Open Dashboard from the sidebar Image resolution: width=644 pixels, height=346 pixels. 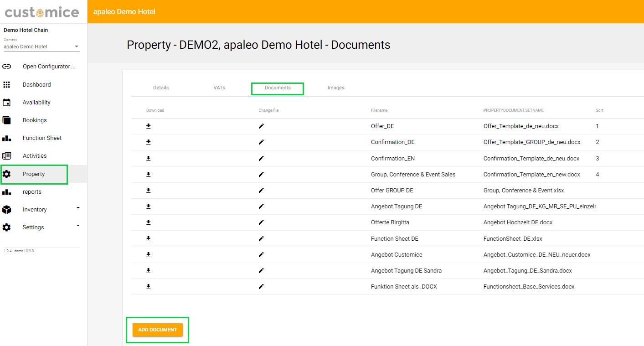click(37, 85)
